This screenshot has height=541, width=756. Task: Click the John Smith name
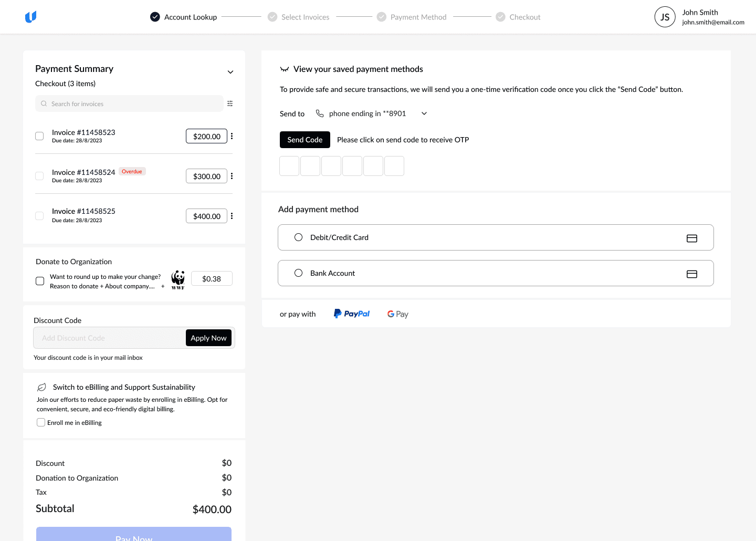(700, 12)
